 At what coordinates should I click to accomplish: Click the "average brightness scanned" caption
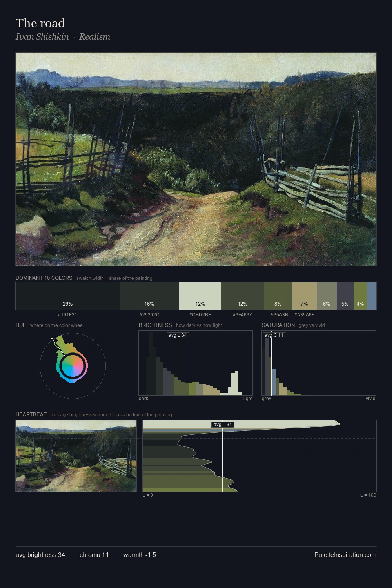111,415
